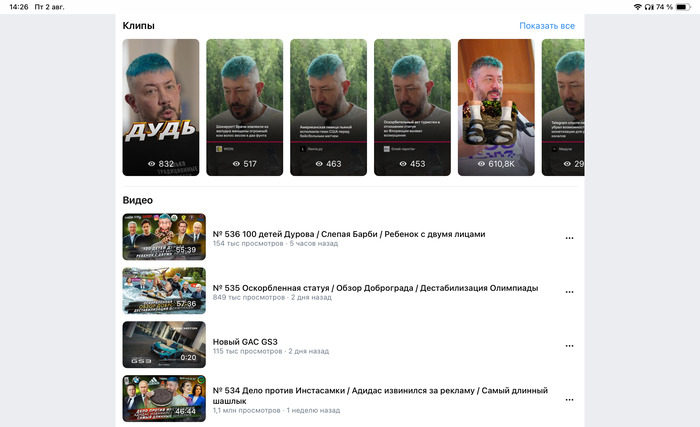Tap 115 тыс просмотров · 2 дня назад

pos(271,352)
